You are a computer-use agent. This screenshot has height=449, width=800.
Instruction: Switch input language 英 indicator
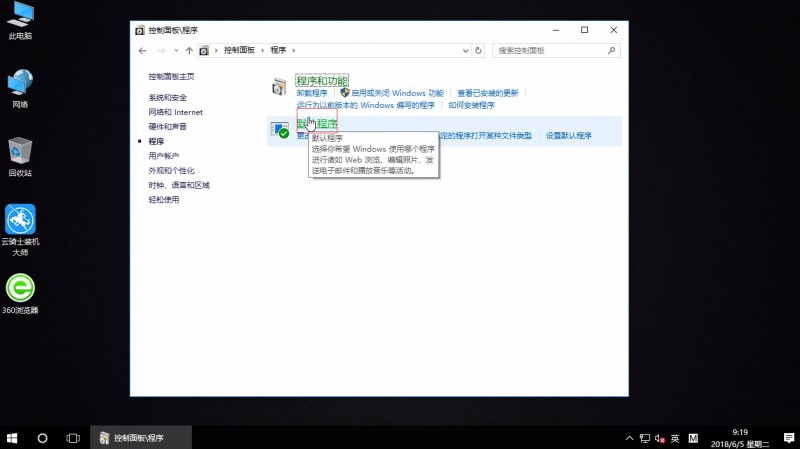pos(675,438)
